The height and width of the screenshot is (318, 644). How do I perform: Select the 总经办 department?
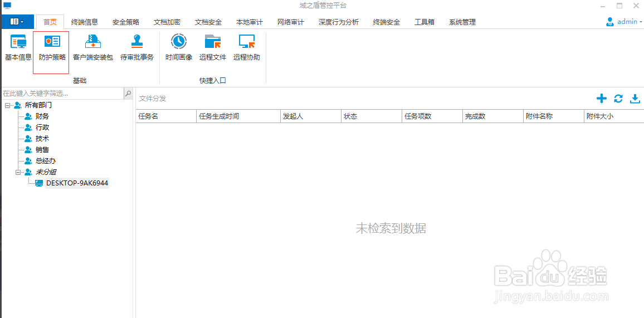[x=46, y=161]
